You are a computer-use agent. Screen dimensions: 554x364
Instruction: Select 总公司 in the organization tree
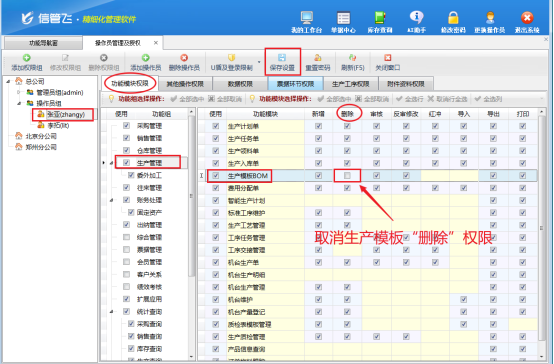pos(35,82)
